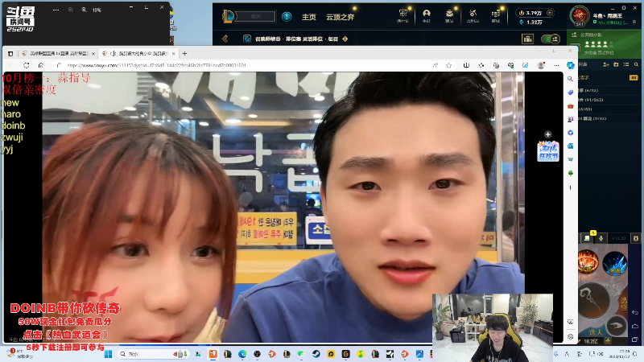Toggle the open party switch in lobby
This screenshot has width=644, height=362.
click(551, 39)
